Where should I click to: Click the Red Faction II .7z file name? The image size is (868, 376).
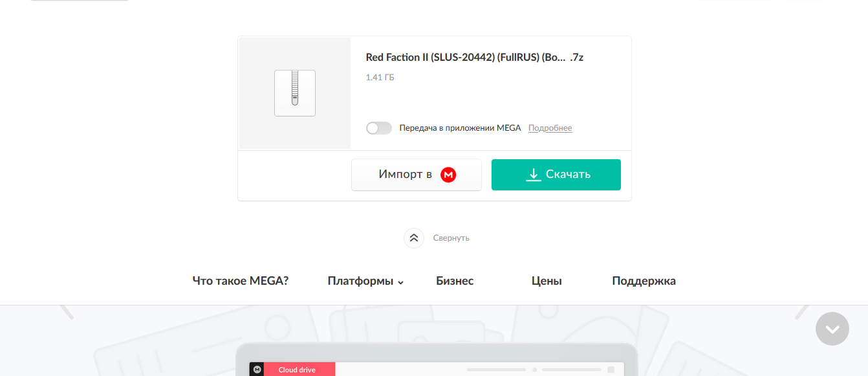[475, 58]
